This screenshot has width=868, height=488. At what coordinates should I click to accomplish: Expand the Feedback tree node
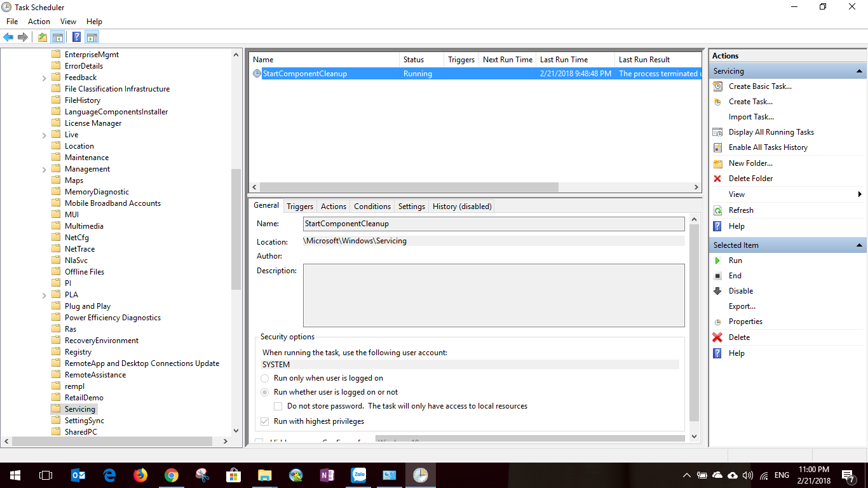pos(44,77)
